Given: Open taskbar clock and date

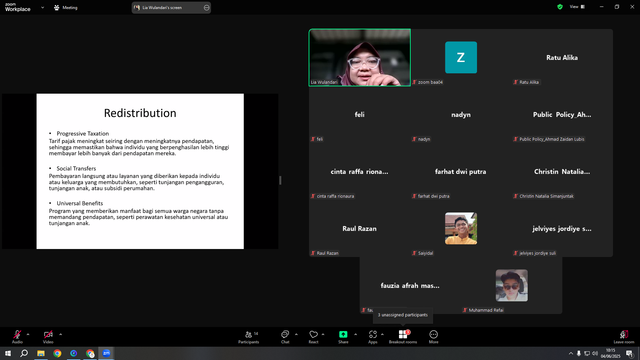Looking at the screenshot, I should [x=611, y=353].
